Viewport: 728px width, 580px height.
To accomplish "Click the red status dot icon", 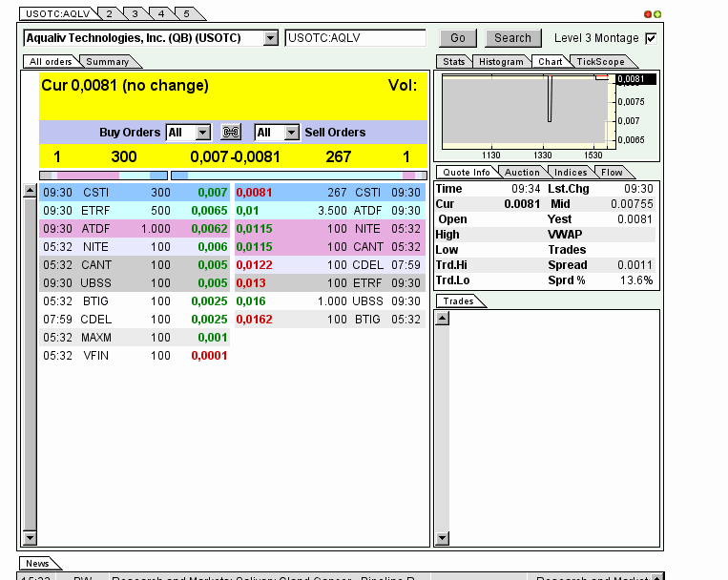I will coord(648,14).
